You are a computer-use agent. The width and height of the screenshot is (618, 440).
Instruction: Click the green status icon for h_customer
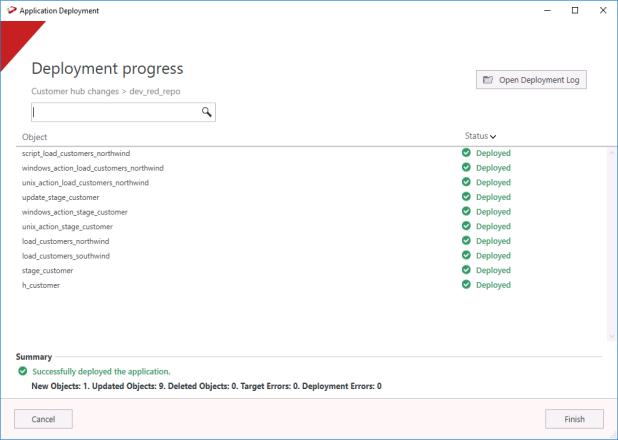point(466,285)
